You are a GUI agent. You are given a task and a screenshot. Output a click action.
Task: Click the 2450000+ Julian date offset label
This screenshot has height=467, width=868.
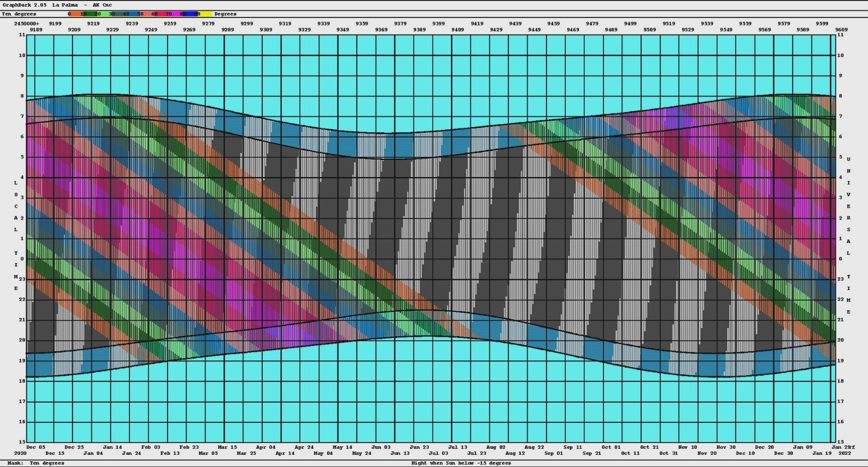click(27, 23)
